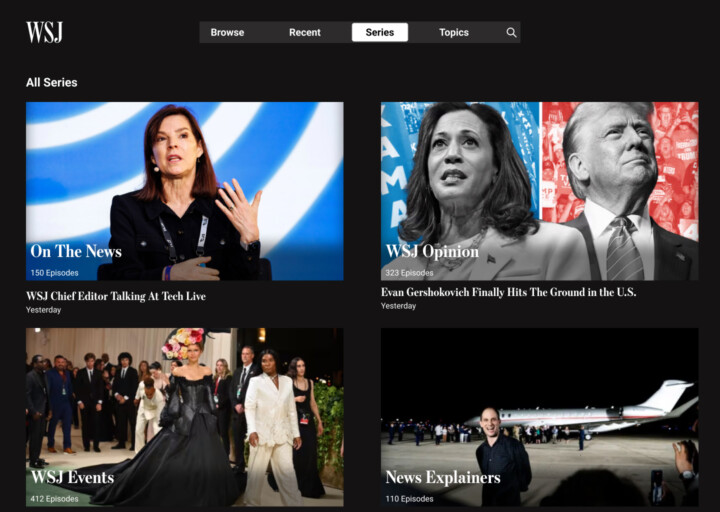Click 'Yesterday' under Evan Gershokovich headline
720x512 pixels.
398,306
